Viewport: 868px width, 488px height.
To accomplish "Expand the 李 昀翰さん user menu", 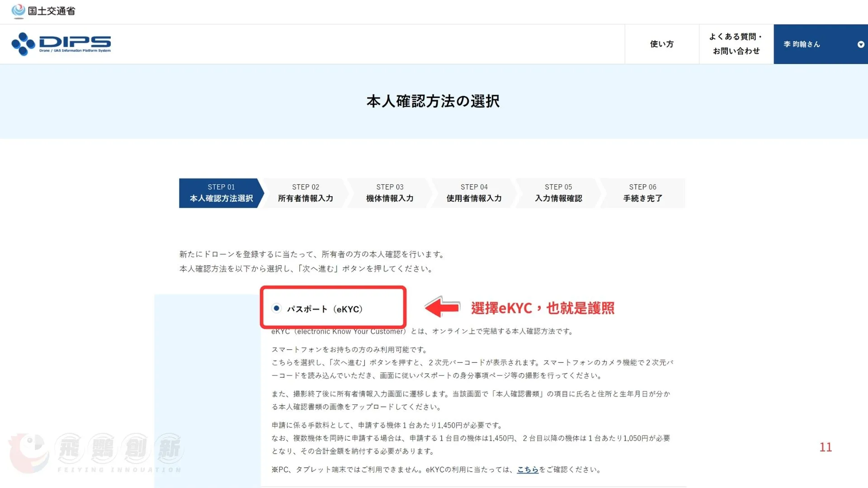I will (x=802, y=44).
